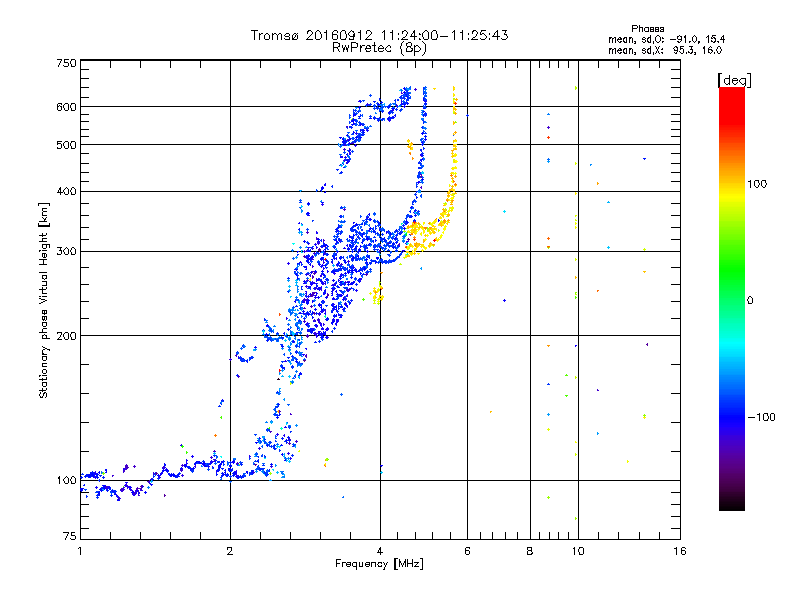800x600 pixels.
Task: Click the "4" MHz frequency axis tick label
Action: (x=380, y=551)
